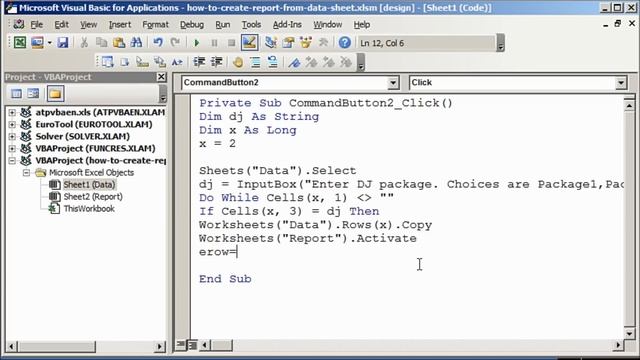640x360 pixels.
Task: Toggle Breakpoint with the hand icon
Action: click(238, 62)
